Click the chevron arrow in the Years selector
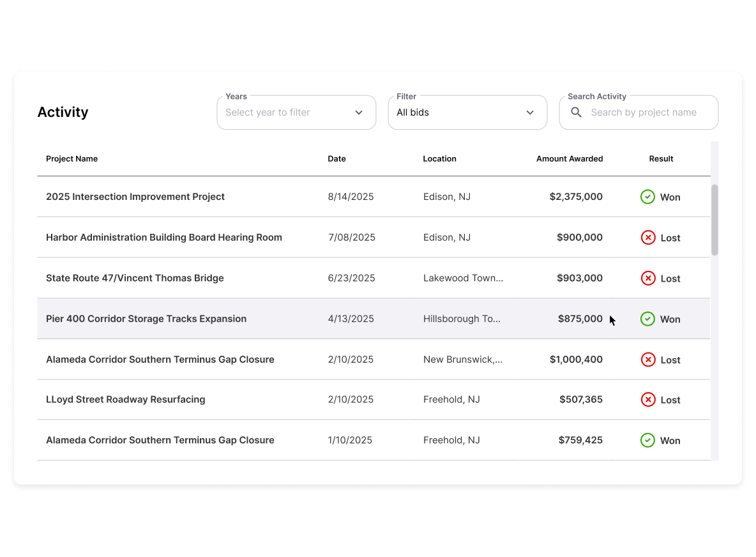The height and width of the screenshot is (557, 756). click(359, 112)
